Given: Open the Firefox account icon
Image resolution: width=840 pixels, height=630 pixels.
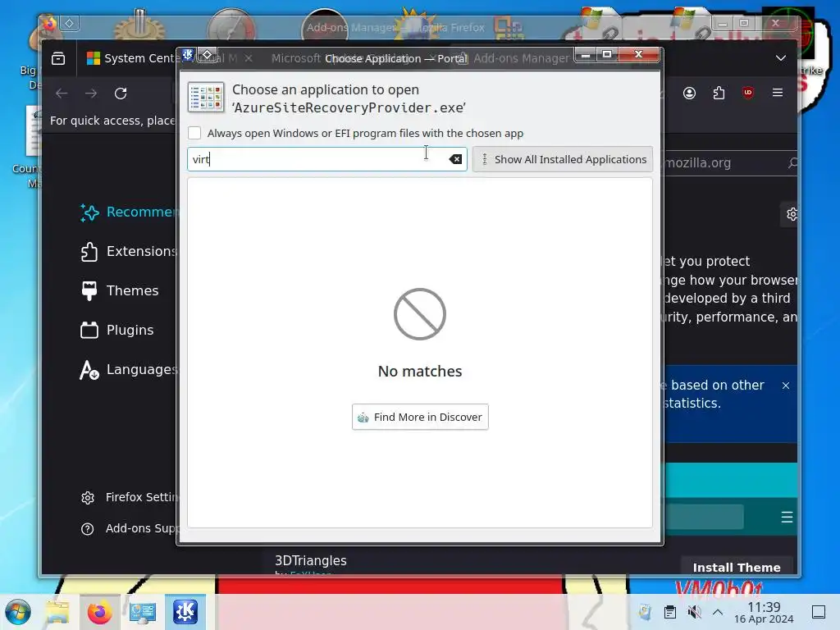Looking at the screenshot, I should pos(689,94).
